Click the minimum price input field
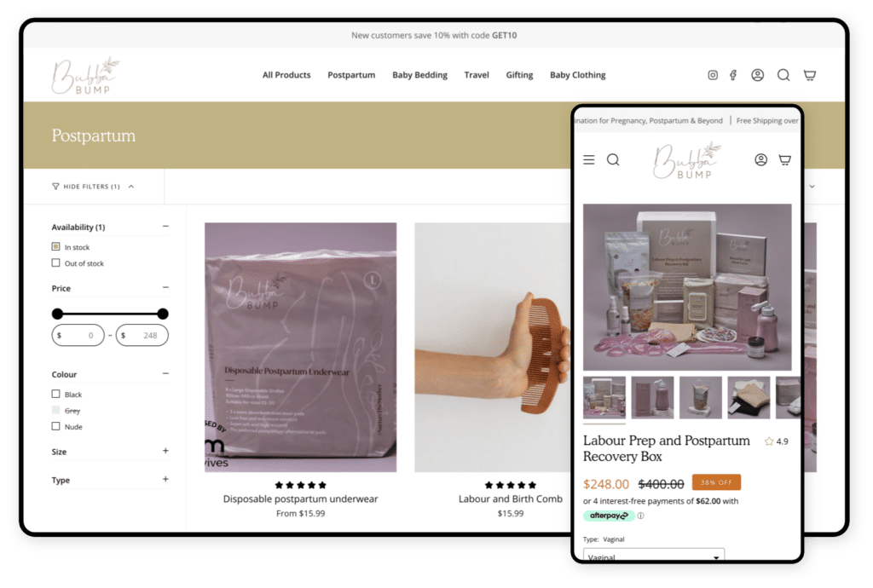Screen dimensions: 873x588 [78, 336]
